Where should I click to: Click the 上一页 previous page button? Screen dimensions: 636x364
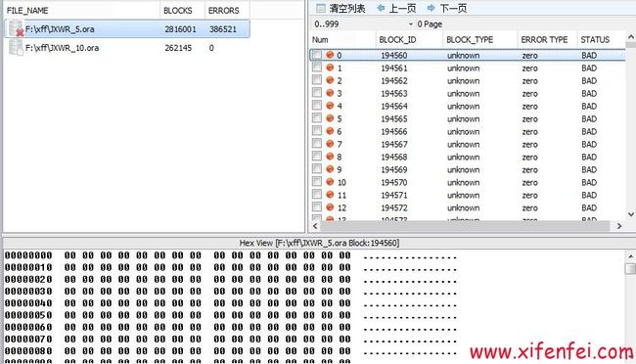pyautogui.click(x=396, y=8)
